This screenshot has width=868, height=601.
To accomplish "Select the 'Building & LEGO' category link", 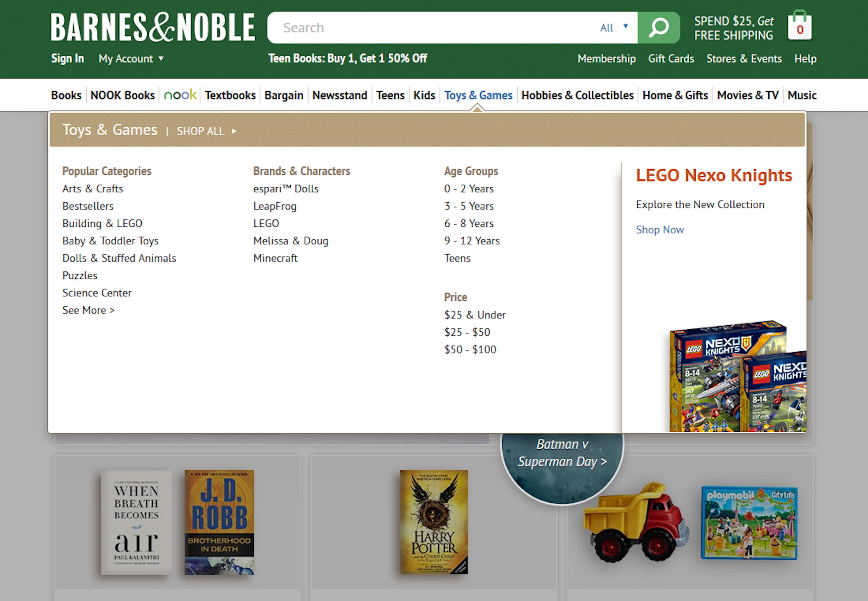I will [x=102, y=223].
